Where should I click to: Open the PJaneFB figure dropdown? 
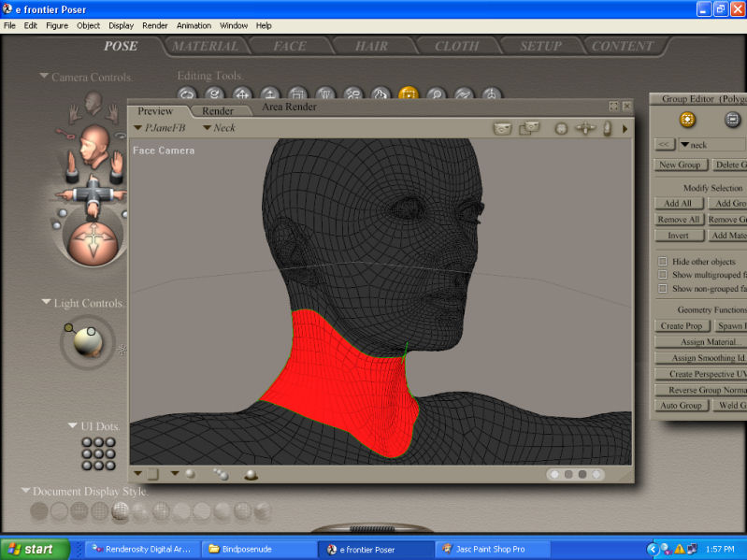pyautogui.click(x=163, y=128)
